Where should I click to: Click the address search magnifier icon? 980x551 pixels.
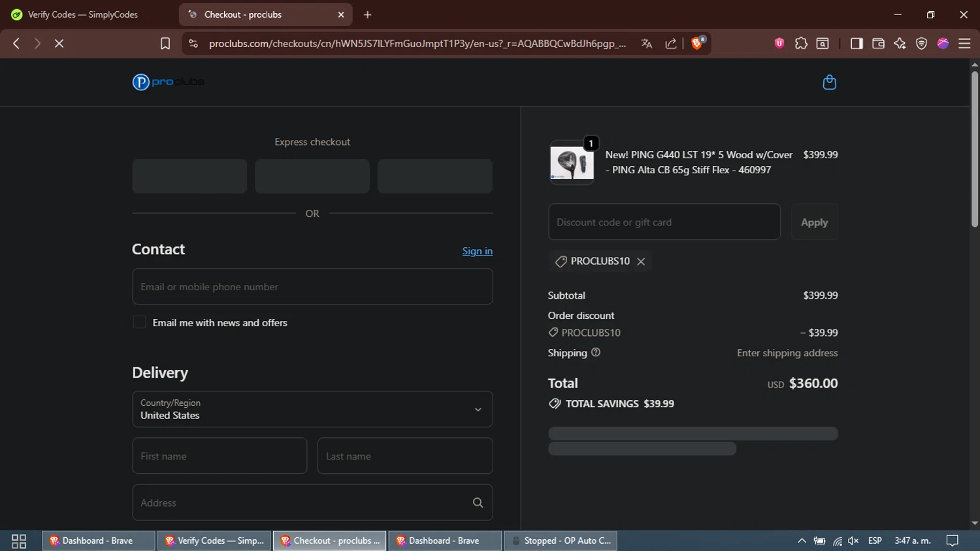(478, 503)
